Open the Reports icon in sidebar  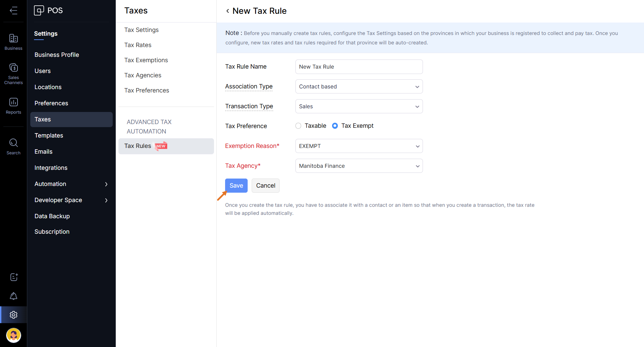coord(13,106)
